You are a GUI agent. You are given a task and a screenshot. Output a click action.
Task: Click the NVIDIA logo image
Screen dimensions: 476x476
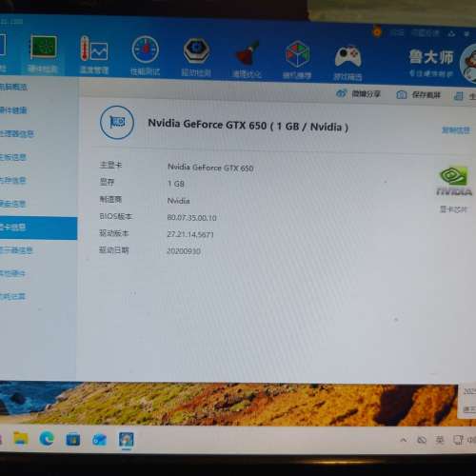point(454,181)
